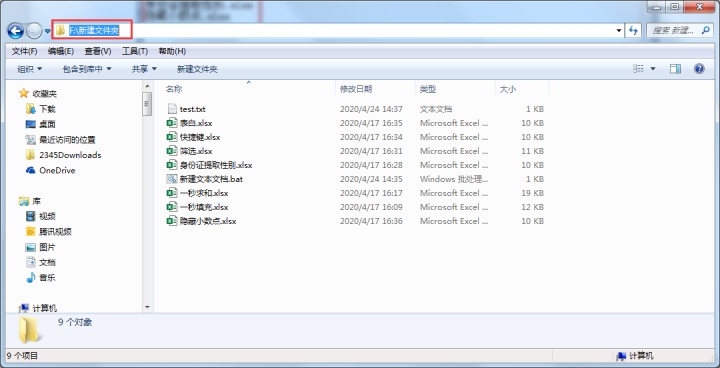Sort by 大小 column header
The width and height of the screenshot is (720, 368).
click(x=507, y=89)
